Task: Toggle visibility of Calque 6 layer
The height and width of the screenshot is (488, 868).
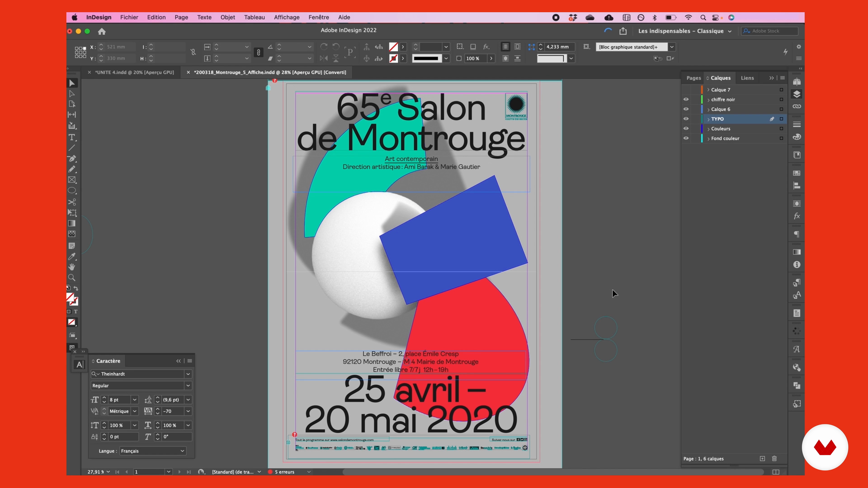Action: coord(686,109)
